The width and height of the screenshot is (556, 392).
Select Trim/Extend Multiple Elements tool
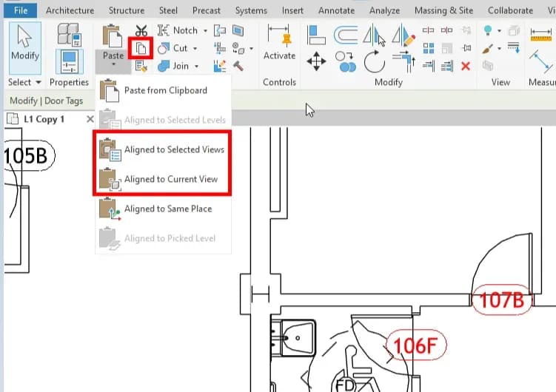(x=446, y=66)
